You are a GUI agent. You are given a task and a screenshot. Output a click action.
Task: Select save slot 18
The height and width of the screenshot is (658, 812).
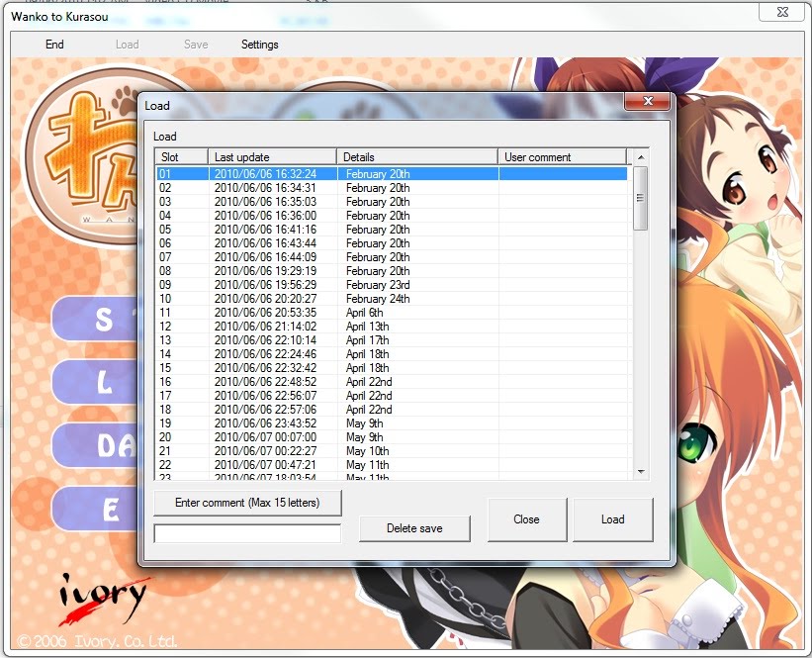392,410
